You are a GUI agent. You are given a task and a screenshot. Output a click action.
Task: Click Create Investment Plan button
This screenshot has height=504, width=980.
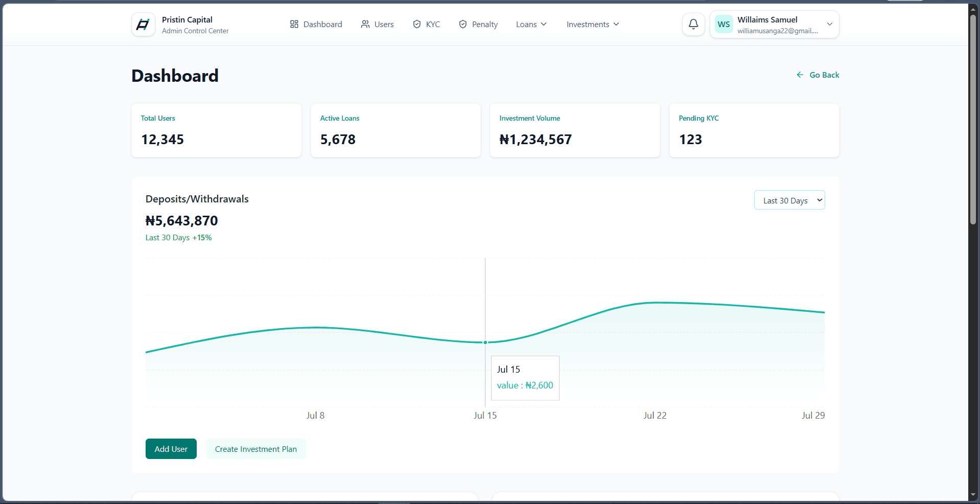tap(256, 449)
